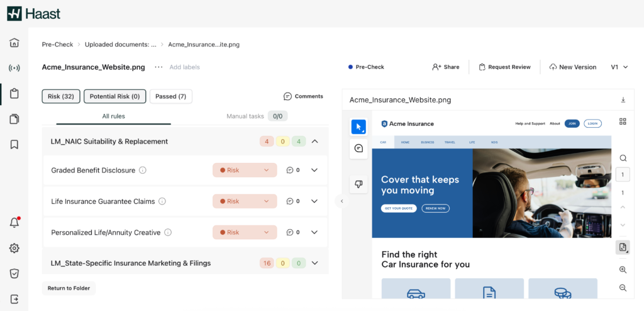The image size is (644, 311).
Task: Zoom out of the document
Action: tap(623, 288)
